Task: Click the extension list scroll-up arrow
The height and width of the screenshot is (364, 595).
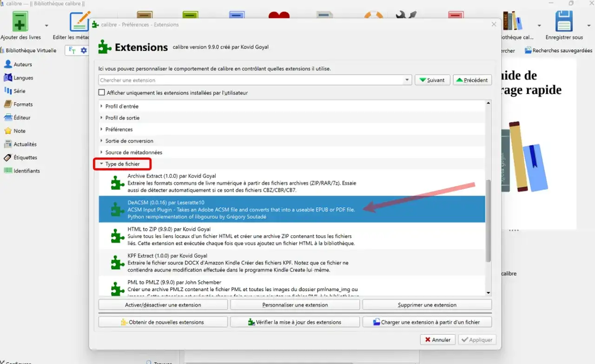Action: [488, 103]
